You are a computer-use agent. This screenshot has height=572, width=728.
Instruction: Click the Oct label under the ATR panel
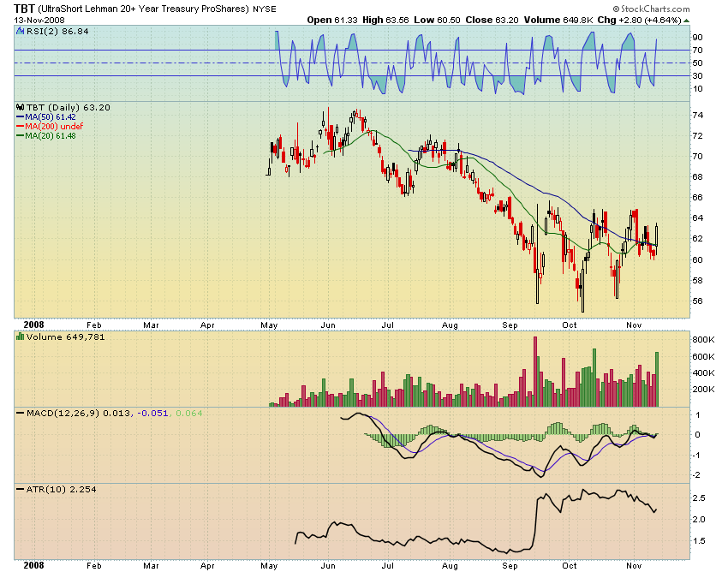pyautogui.click(x=570, y=565)
